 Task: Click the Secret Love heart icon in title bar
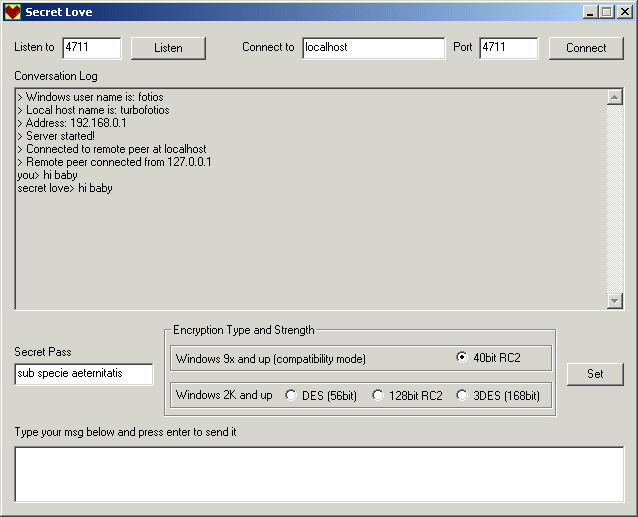12,12
